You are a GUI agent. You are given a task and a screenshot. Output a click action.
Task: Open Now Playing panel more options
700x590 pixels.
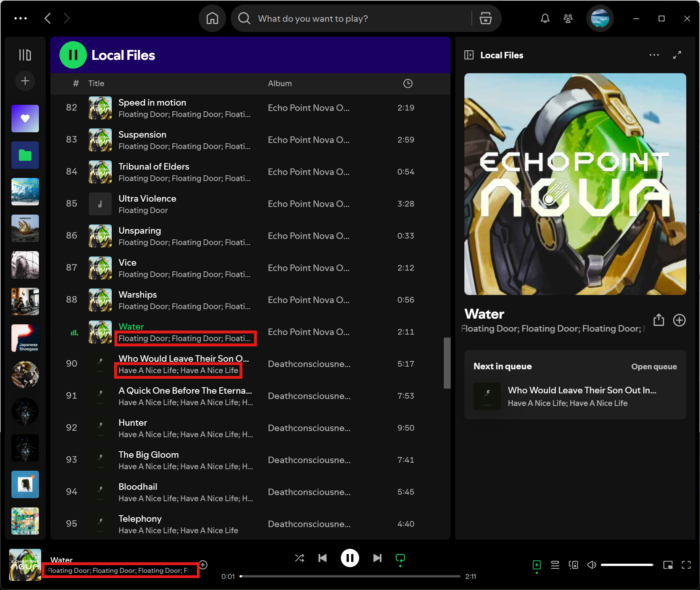(654, 55)
